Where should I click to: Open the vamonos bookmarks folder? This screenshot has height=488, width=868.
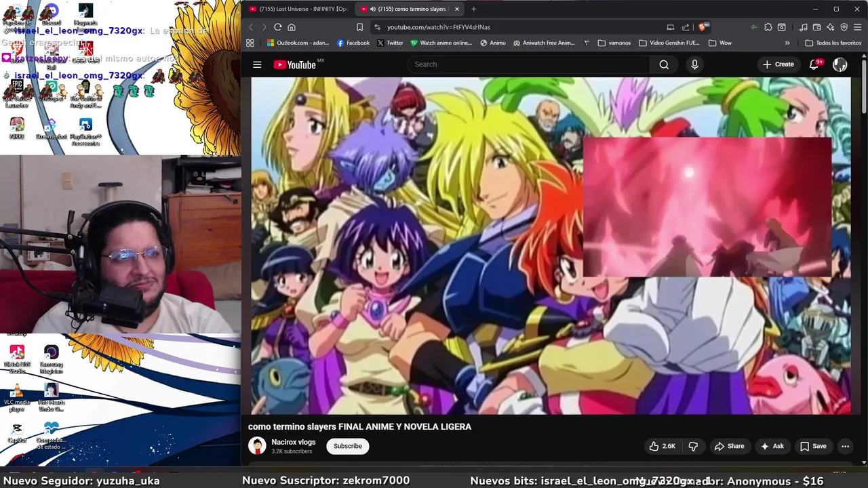[x=614, y=43]
